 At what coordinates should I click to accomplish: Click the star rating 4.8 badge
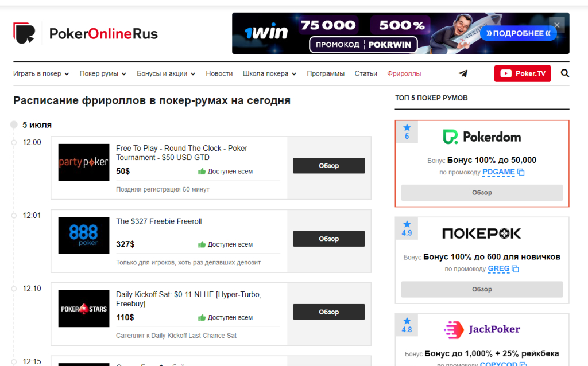407,325
